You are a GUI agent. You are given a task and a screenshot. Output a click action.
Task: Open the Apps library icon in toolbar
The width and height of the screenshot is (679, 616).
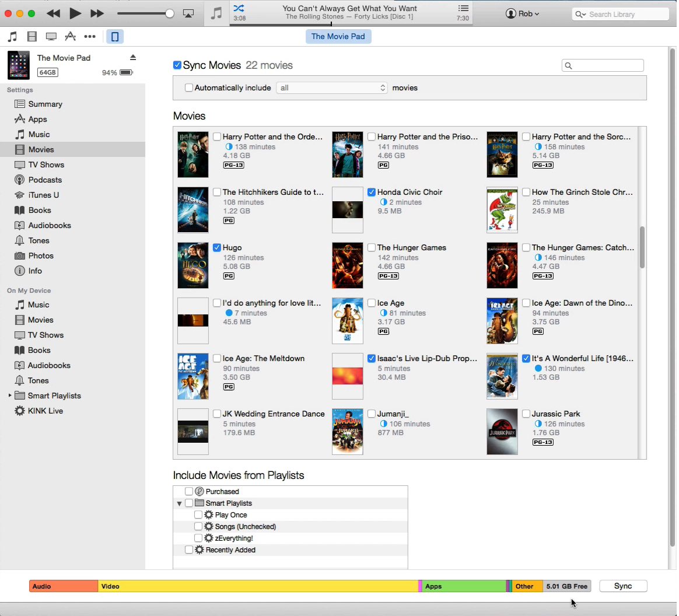coord(71,37)
